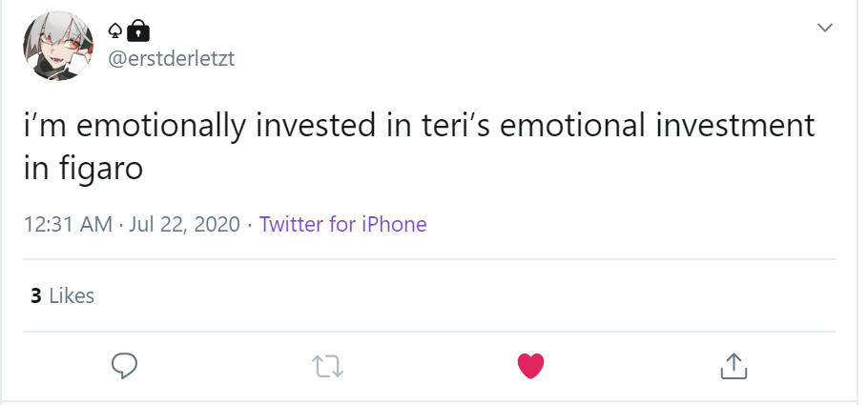Click the spade symbol display name
Viewport: 868px width, 405px height.
pos(115,31)
